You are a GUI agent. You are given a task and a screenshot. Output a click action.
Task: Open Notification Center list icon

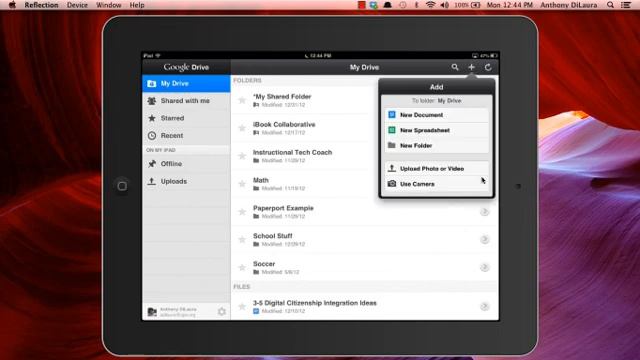(x=626, y=5)
